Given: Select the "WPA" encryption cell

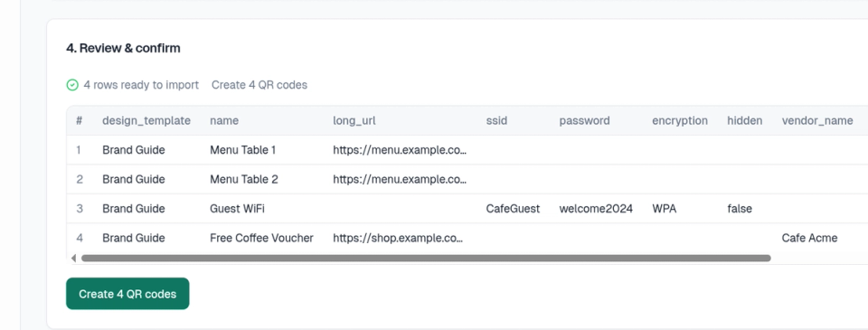Looking at the screenshot, I should pyautogui.click(x=665, y=209).
